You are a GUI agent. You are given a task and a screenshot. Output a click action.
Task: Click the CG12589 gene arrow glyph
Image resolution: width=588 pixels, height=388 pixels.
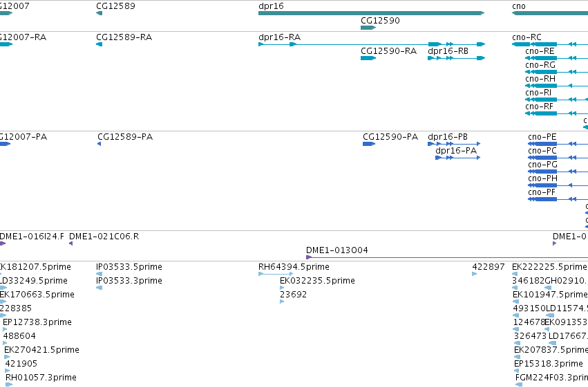point(99,13)
